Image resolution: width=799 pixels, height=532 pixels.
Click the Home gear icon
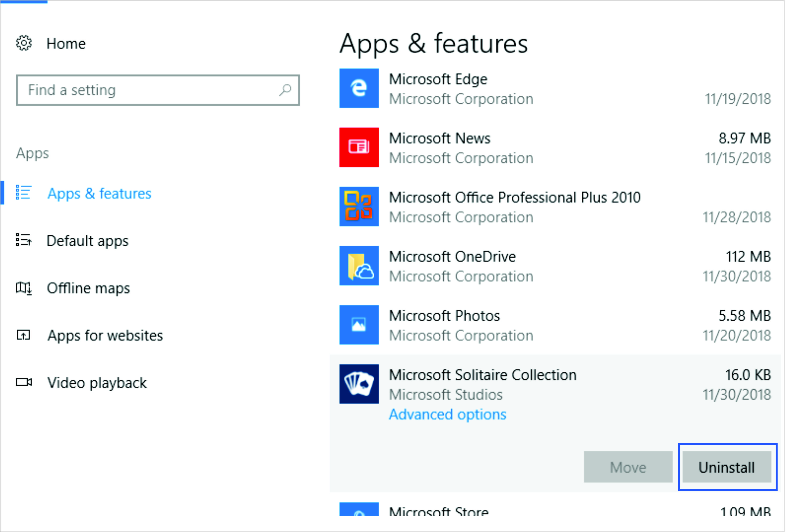point(24,43)
